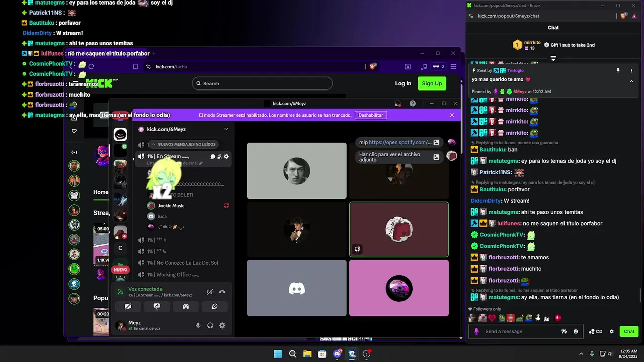
Task: Open Brave main menu in facha window
Action: 453,66
